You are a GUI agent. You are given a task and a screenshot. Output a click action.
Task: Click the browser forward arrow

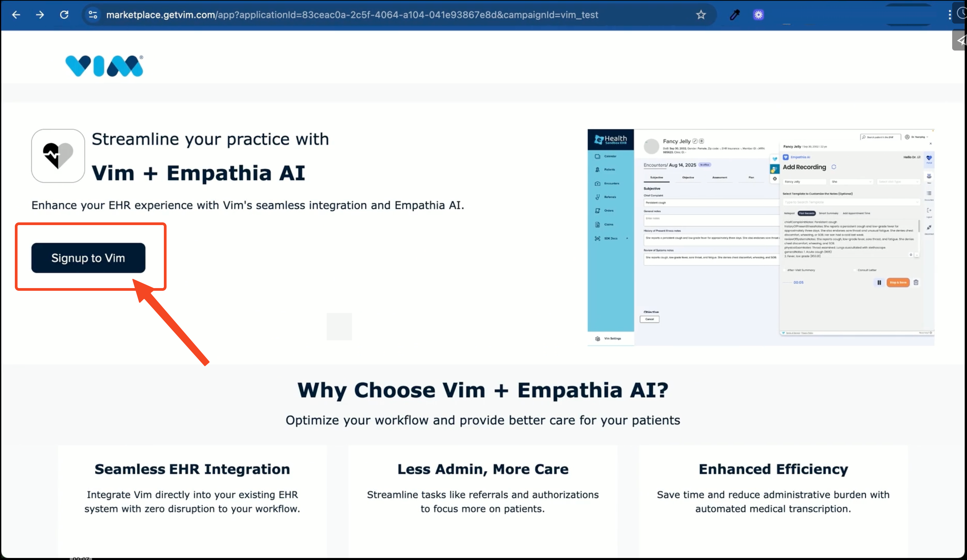tap(40, 14)
